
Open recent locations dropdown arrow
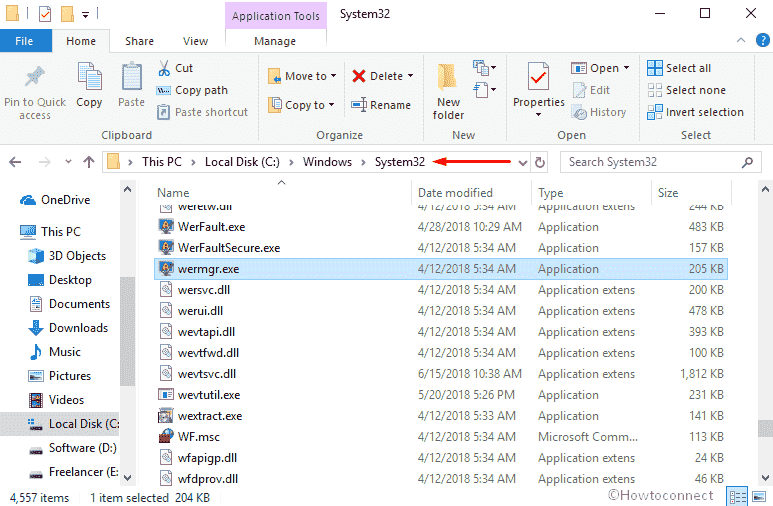(68, 162)
